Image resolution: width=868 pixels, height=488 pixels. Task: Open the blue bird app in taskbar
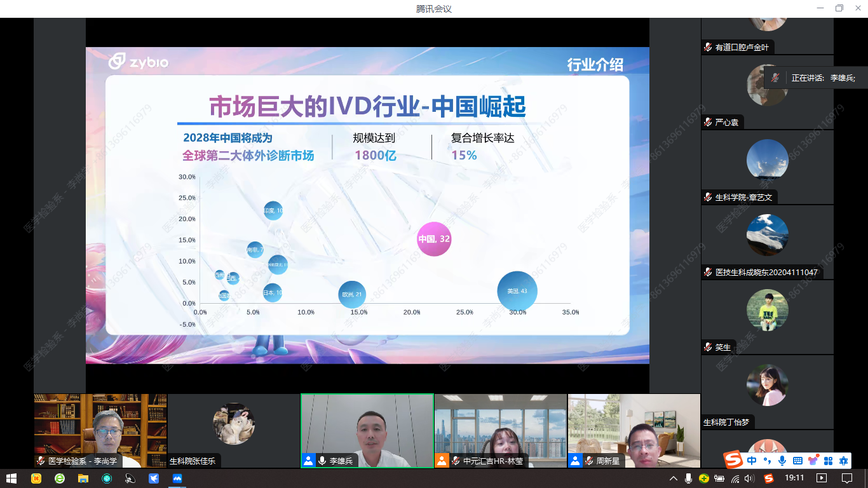point(154,478)
